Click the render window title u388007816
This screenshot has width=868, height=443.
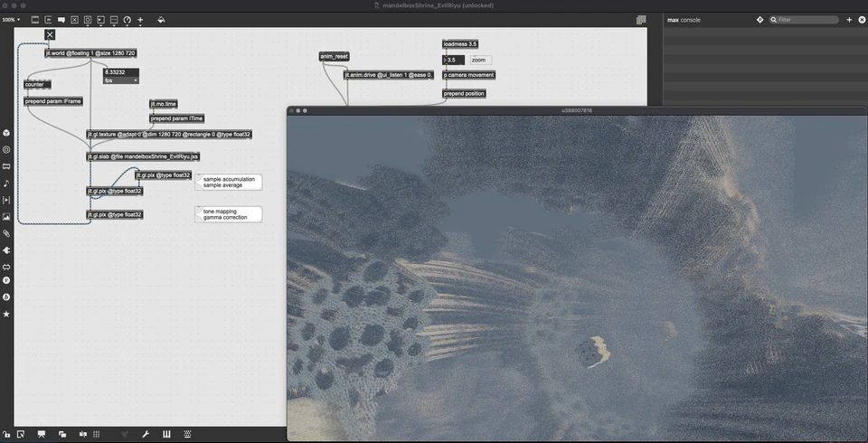coord(577,110)
